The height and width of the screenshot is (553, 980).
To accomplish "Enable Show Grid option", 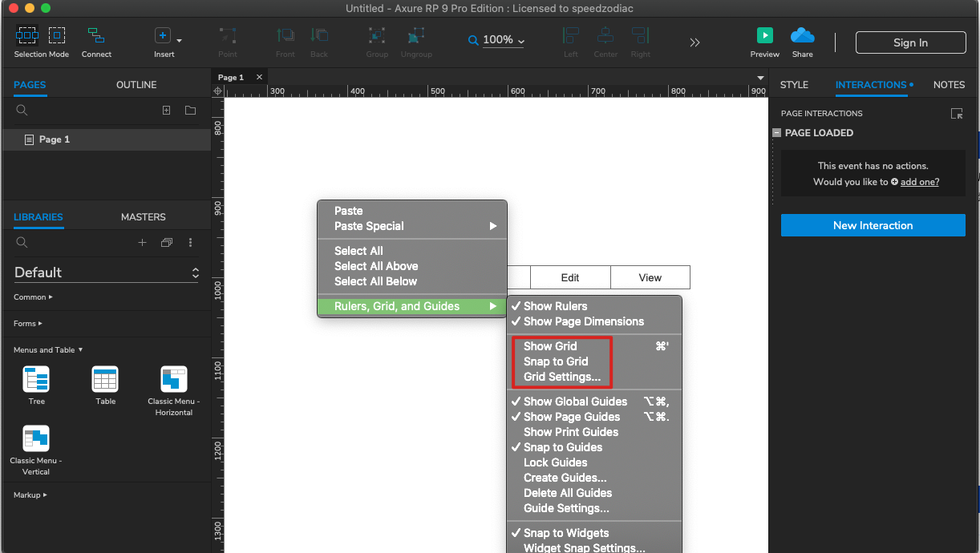I will pos(594,346).
